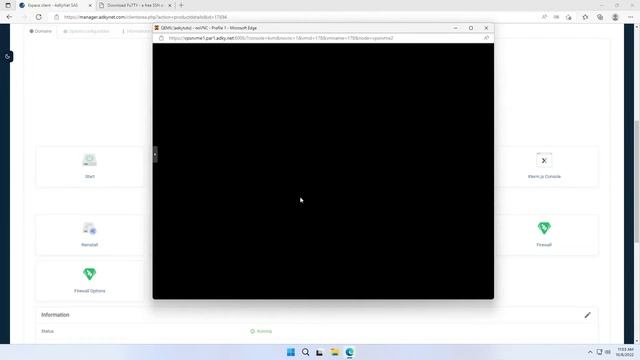Open Windows taskbar Search
Viewport: 640px width, 360px height.
tap(305, 352)
